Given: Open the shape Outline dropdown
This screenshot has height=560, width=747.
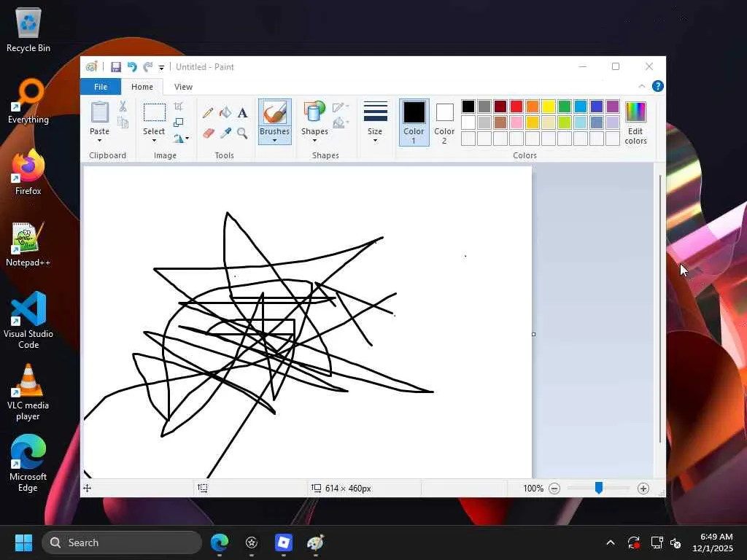Looking at the screenshot, I should 341,106.
